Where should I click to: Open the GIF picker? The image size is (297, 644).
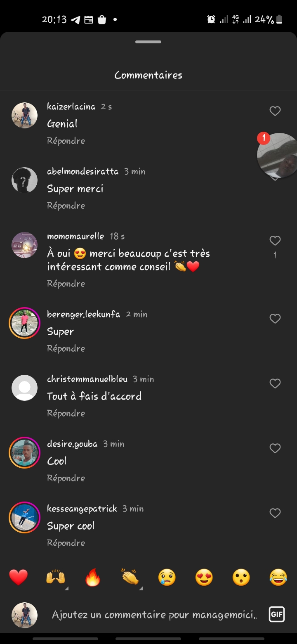coord(276,615)
